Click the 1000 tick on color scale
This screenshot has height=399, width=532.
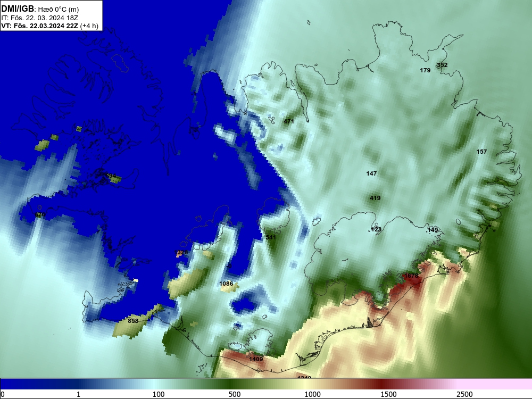pos(312,394)
